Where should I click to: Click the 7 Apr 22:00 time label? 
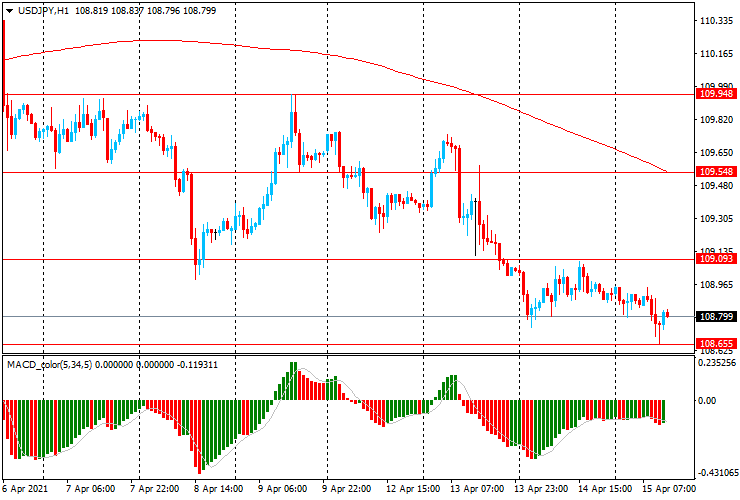point(154,488)
